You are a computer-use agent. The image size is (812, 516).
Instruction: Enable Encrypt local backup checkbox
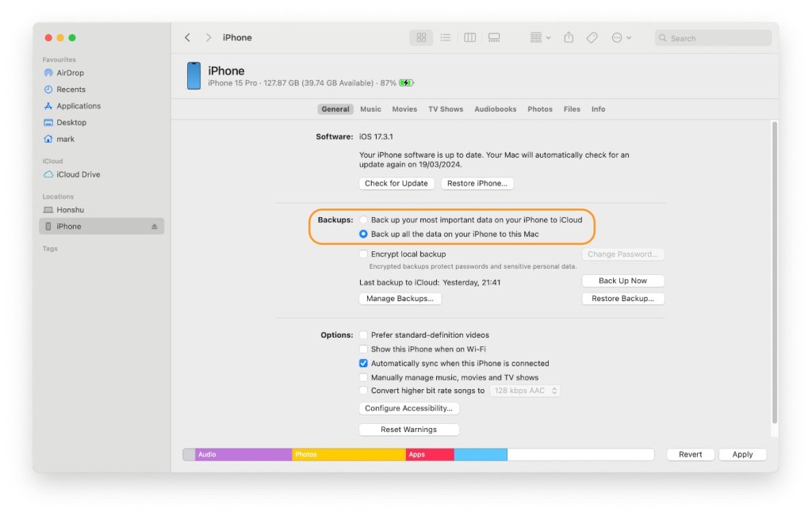(363, 254)
